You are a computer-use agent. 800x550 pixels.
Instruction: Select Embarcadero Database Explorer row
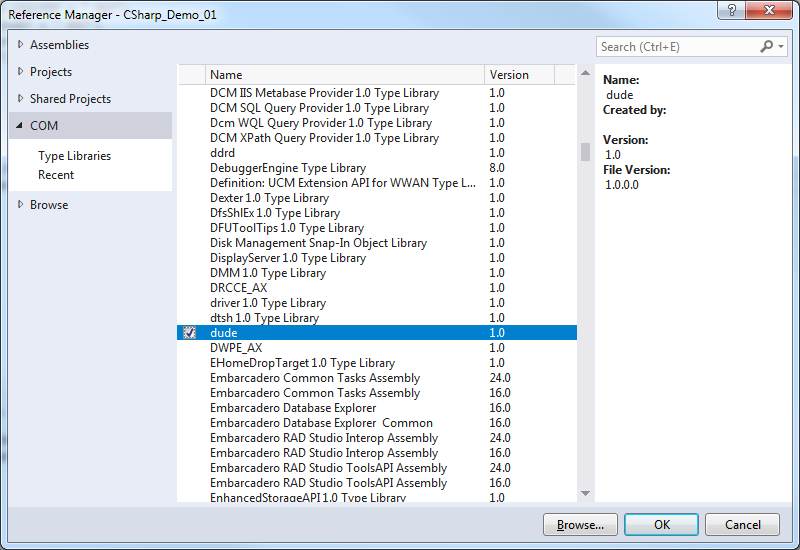tap(377, 408)
